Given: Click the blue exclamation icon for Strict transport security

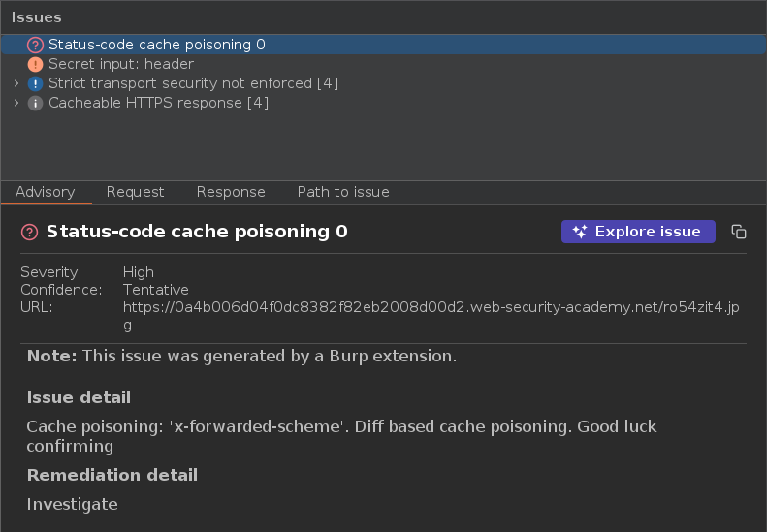Looking at the screenshot, I should pos(35,83).
